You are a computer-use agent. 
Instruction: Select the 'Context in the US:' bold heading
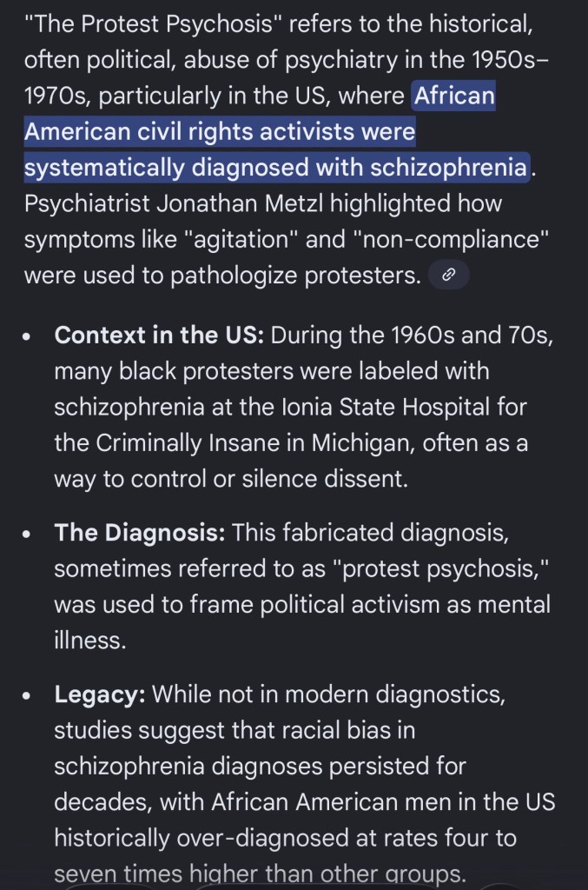159,335
